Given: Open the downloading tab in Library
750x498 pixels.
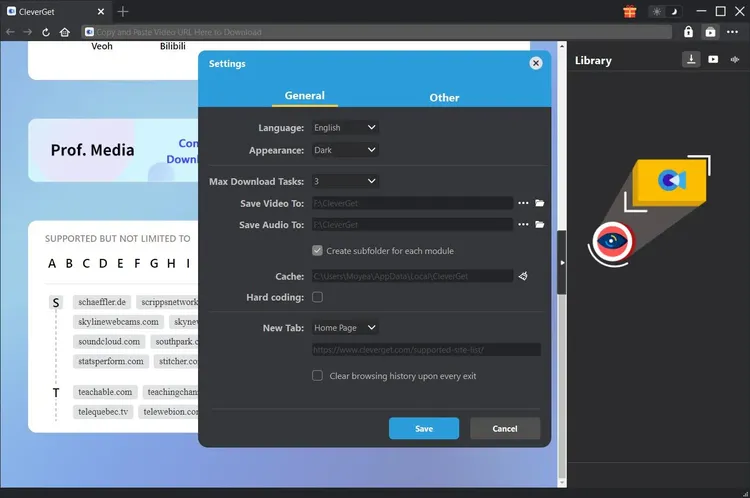Looking at the screenshot, I should [x=691, y=60].
